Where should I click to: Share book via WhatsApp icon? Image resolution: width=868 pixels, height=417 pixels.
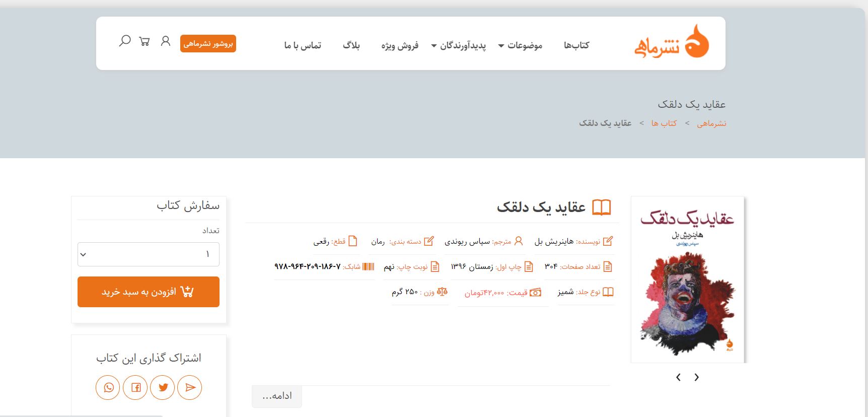click(x=108, y=387)
